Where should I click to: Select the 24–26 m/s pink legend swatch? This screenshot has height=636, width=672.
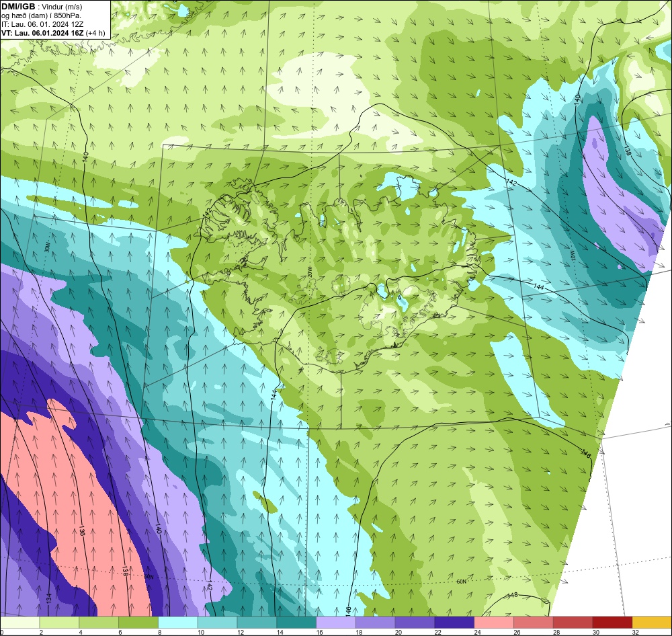click(x=494, y=623)
